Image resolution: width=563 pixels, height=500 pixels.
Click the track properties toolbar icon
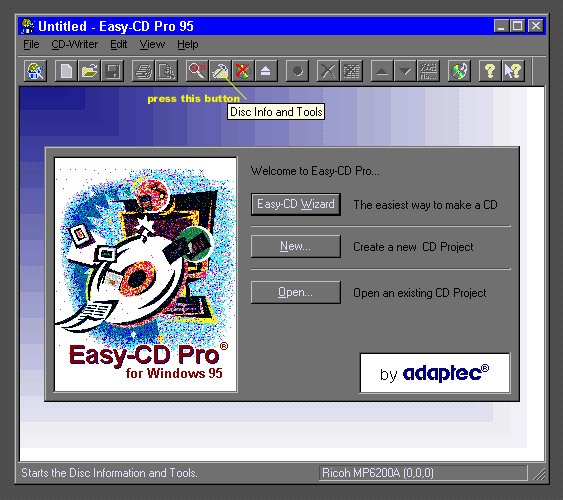pos(428,71)
